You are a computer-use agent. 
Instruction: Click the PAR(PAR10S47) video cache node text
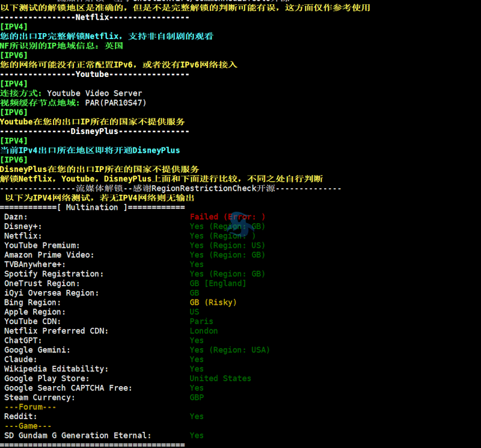[x=116, y=103]
